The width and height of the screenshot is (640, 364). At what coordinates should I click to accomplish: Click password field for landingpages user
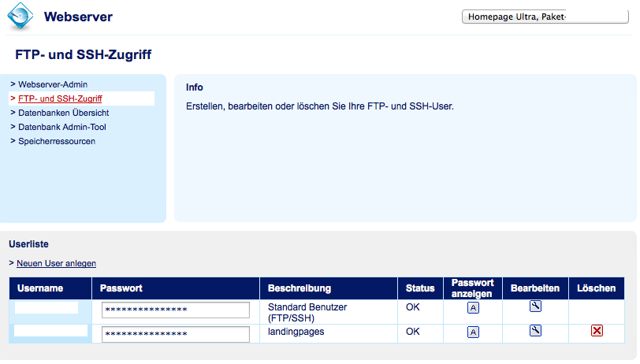tap(176, 334)
